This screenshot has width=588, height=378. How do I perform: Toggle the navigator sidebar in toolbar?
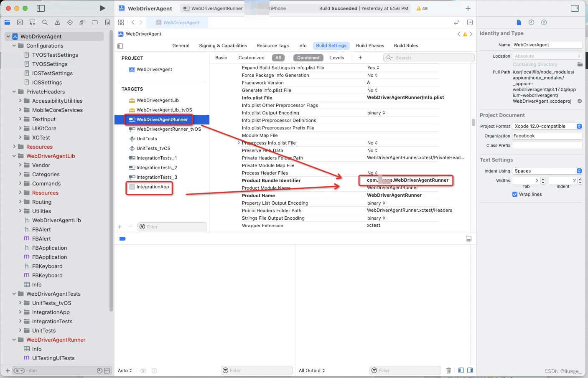pyautogui.click(x=41, y=8)
